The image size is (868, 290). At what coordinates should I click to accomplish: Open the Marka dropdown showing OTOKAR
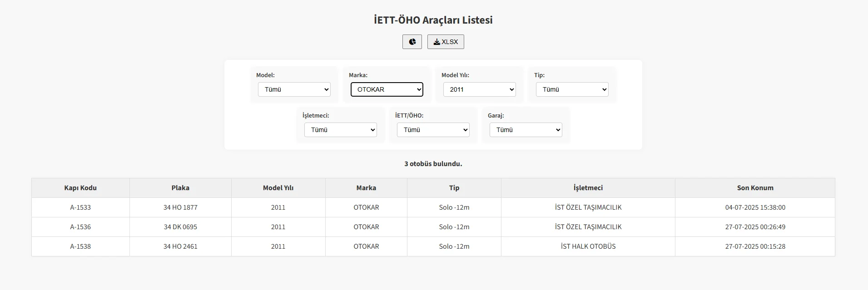(x=387, y=89)
